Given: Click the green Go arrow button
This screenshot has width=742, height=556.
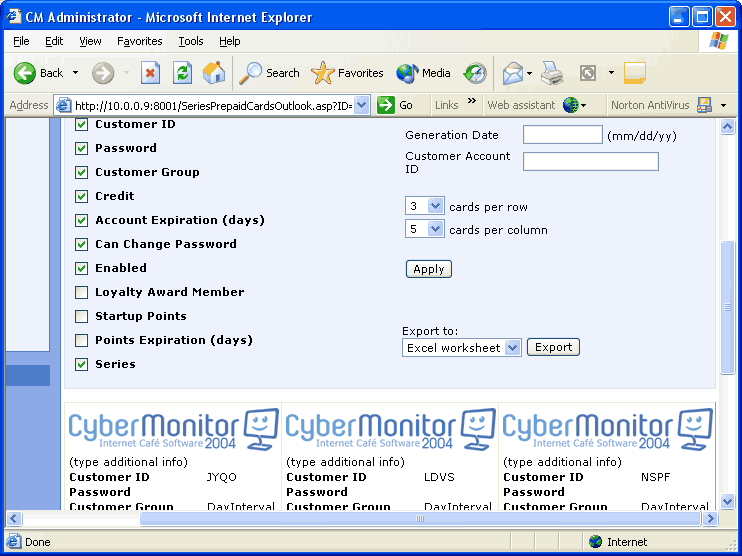Looking at the screenshot, I should (x=386, y=105).
